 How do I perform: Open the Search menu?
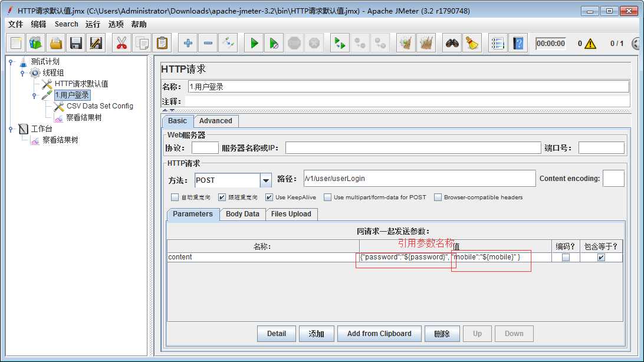(x=66, y=24)
